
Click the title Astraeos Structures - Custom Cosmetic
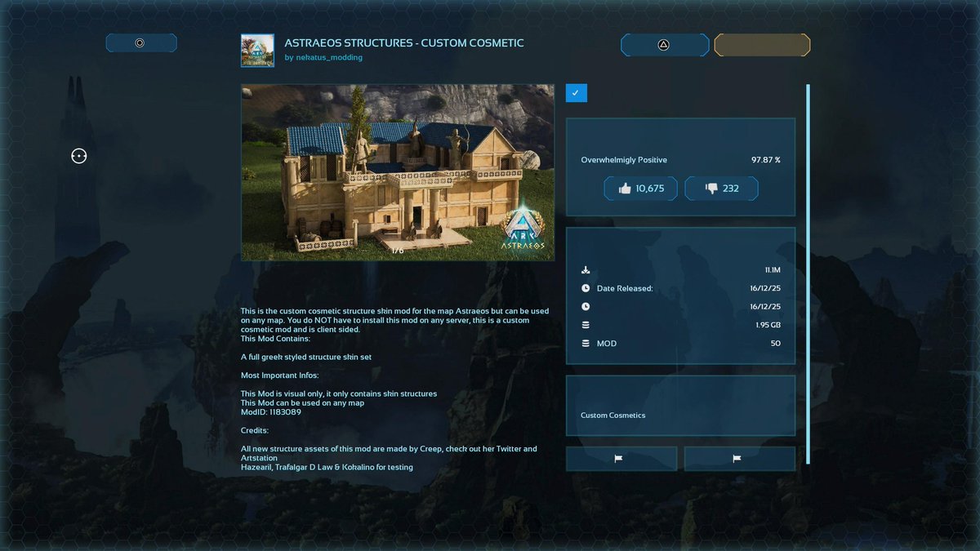click(404, 42)
